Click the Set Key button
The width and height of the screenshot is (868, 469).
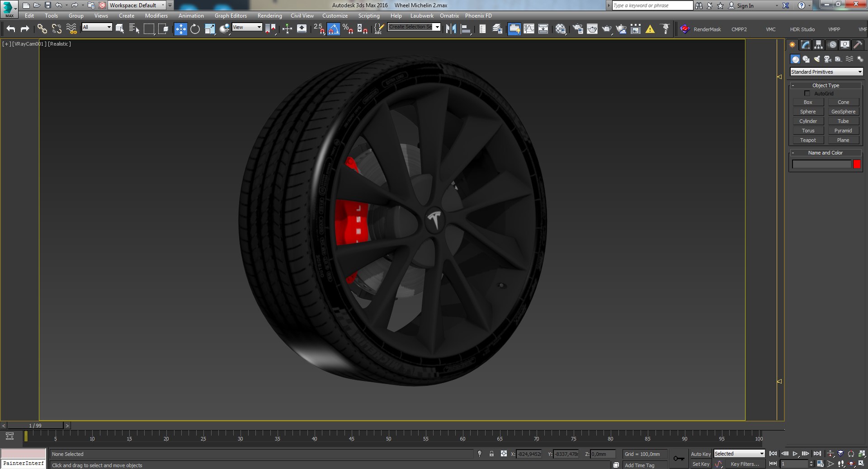tap(701, 464)
